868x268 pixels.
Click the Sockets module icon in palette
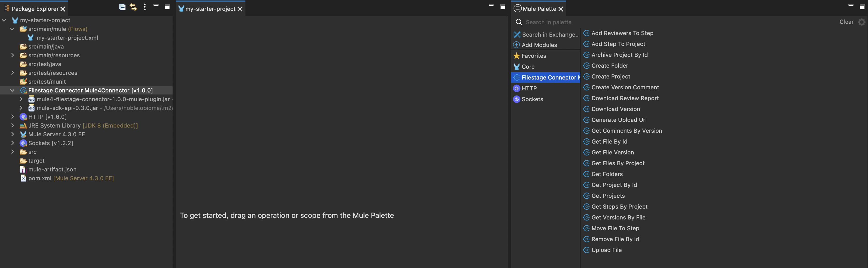[x=517, y=99]
